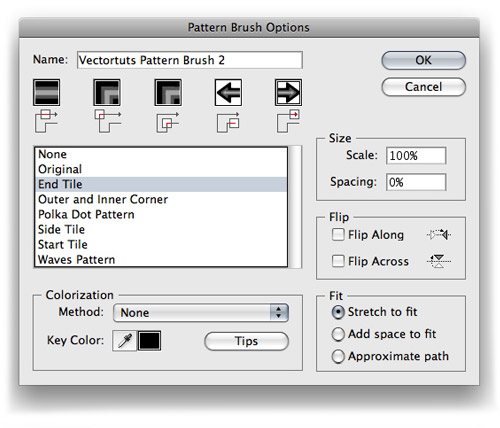This screenshot has width=500, height=428.
Task: Click the Key Color eyedropper icon
Action: tap(125, 341)
